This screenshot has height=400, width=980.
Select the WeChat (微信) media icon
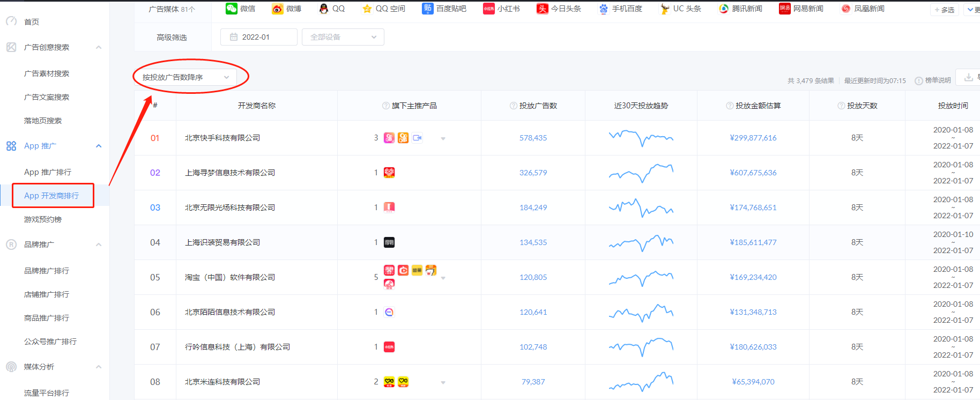pyautogui.click(x=232, y=9)
